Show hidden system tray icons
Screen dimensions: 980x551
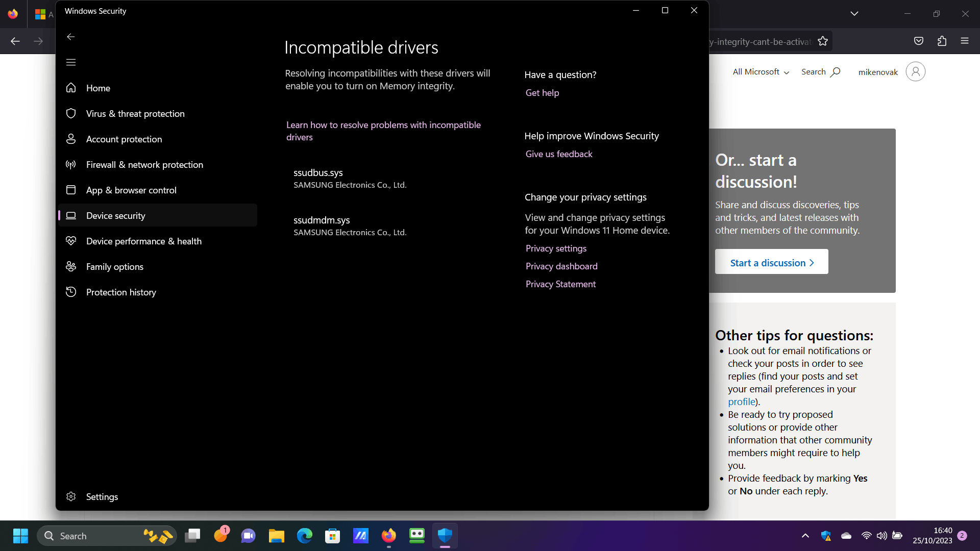805,536
